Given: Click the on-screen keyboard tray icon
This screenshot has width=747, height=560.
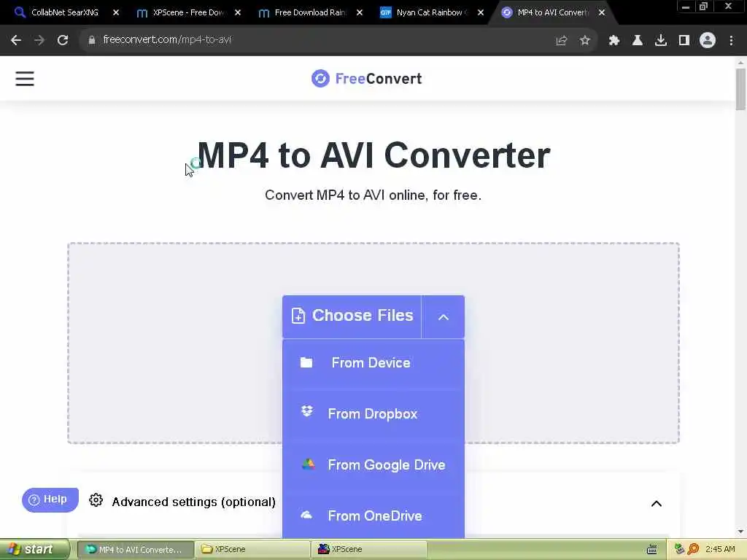Looking at the screenshot, I should tap(652, 550).
